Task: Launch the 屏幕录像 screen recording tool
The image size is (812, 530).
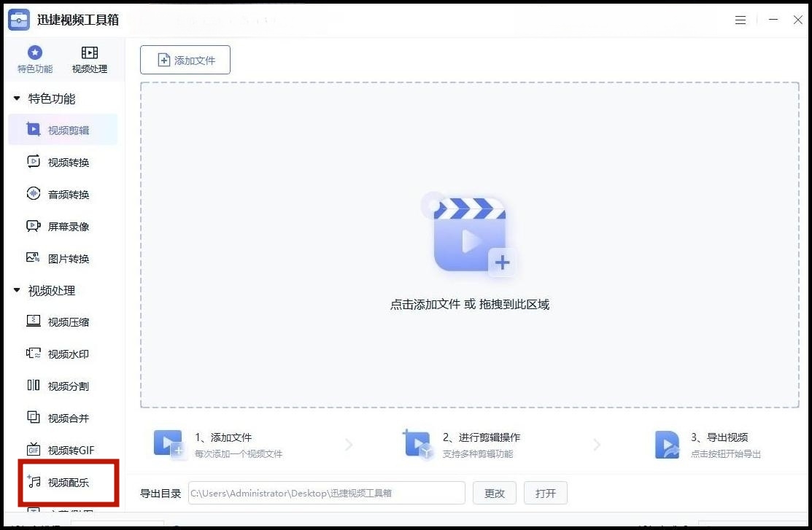Action: (62, 226)
